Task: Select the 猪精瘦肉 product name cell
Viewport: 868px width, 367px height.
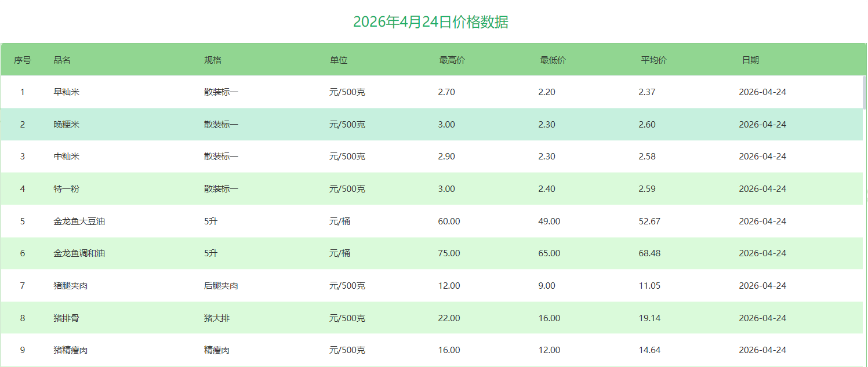Action: (71, 350)
